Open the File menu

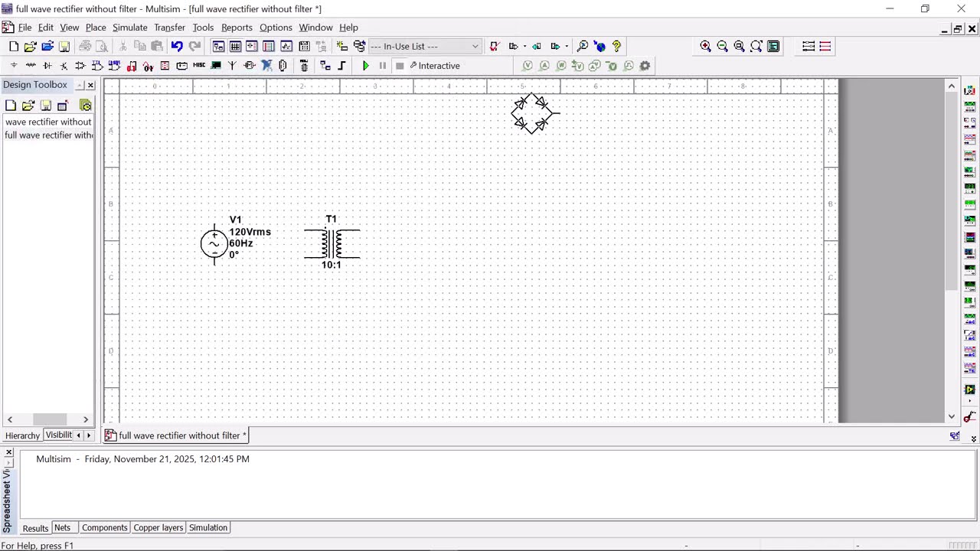(25, 28)
